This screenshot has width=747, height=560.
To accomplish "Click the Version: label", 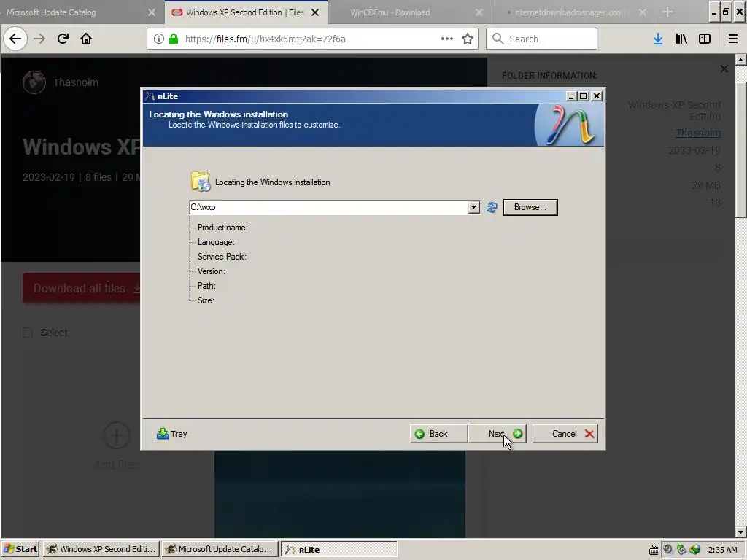I will coord(212,271).
